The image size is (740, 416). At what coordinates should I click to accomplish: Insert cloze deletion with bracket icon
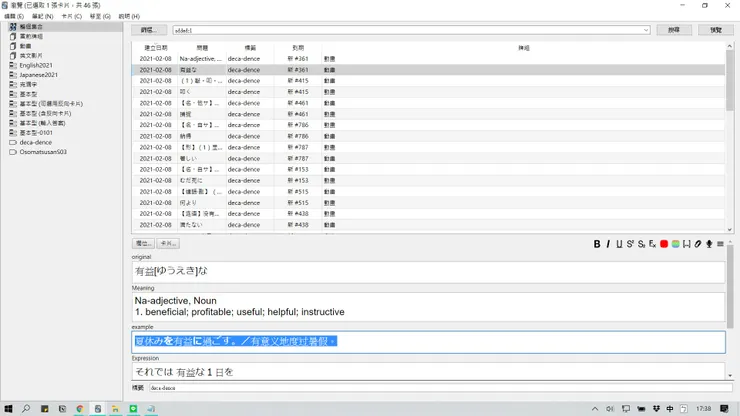687,244
